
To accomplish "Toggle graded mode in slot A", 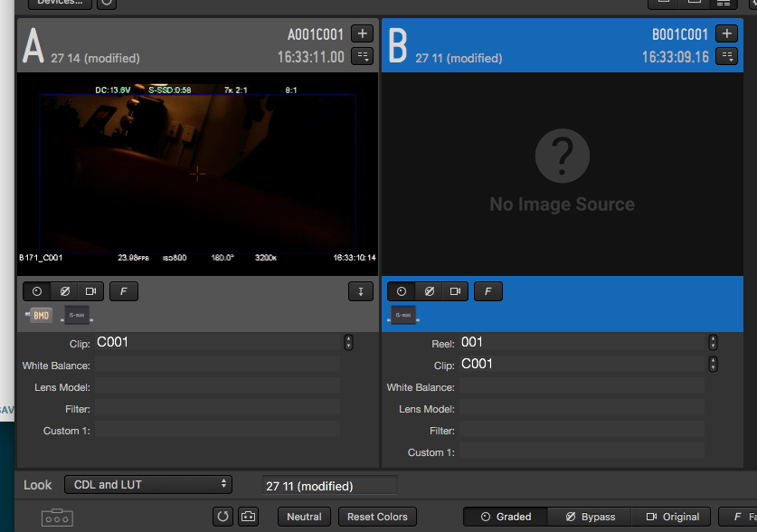I will (37, 291).
